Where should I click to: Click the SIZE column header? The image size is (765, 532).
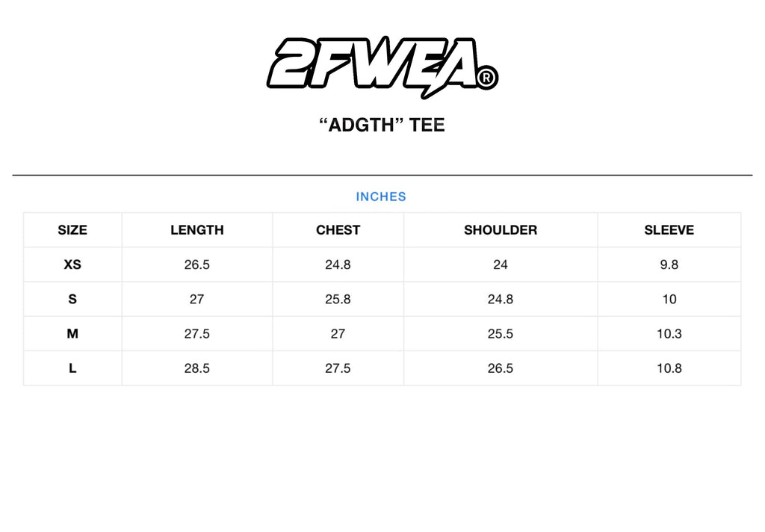(x=72, y=230)
